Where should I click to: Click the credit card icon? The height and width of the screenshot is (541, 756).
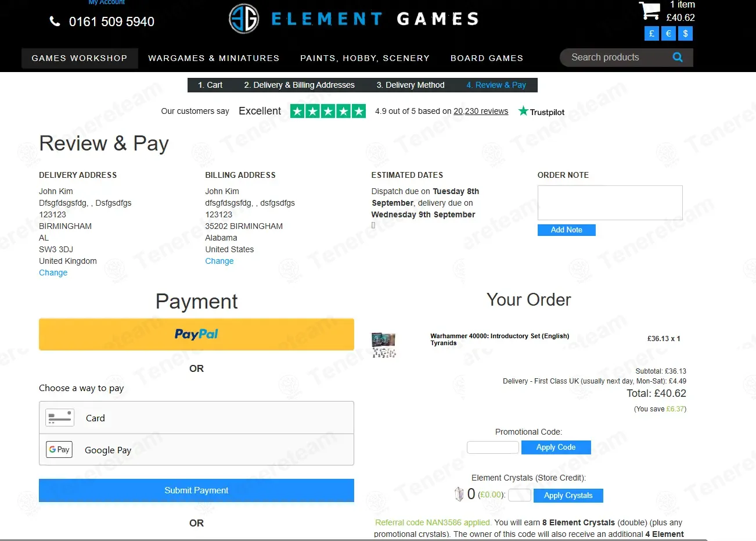pyautogui.click(x=60, y=417)
